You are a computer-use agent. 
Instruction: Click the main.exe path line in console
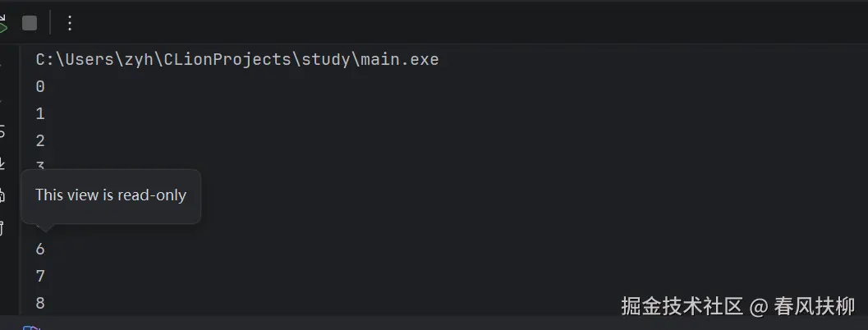pyautogui.click(x=237, y=59)
